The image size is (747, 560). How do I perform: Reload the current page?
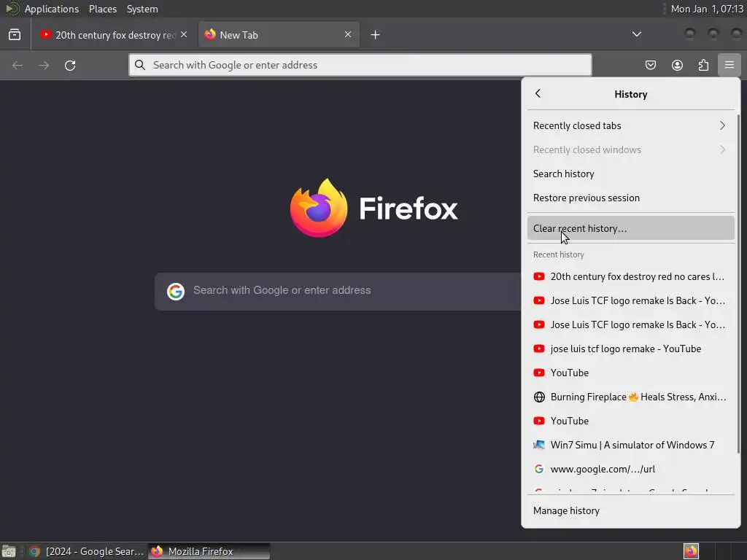(x=70, y=65)
